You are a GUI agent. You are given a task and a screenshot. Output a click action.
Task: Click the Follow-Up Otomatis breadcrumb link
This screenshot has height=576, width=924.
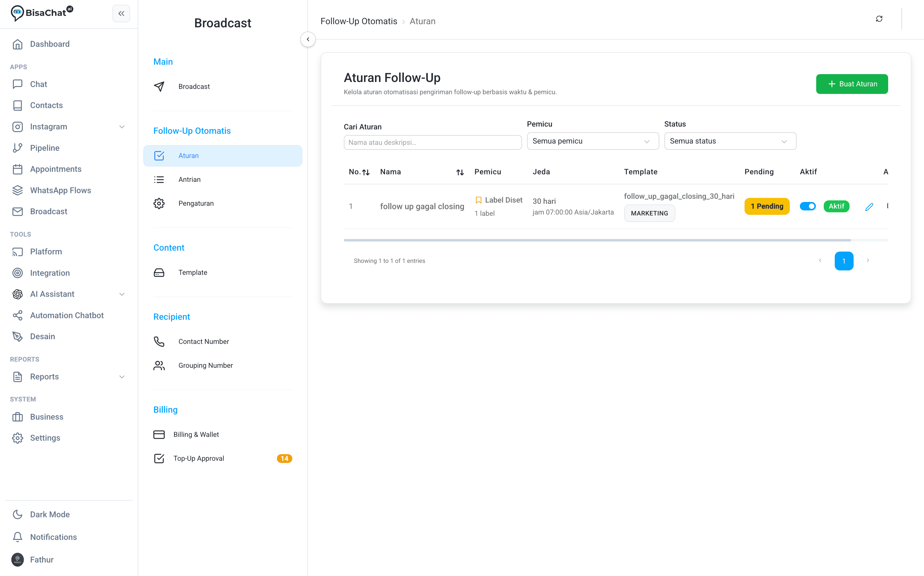(359, 21)
